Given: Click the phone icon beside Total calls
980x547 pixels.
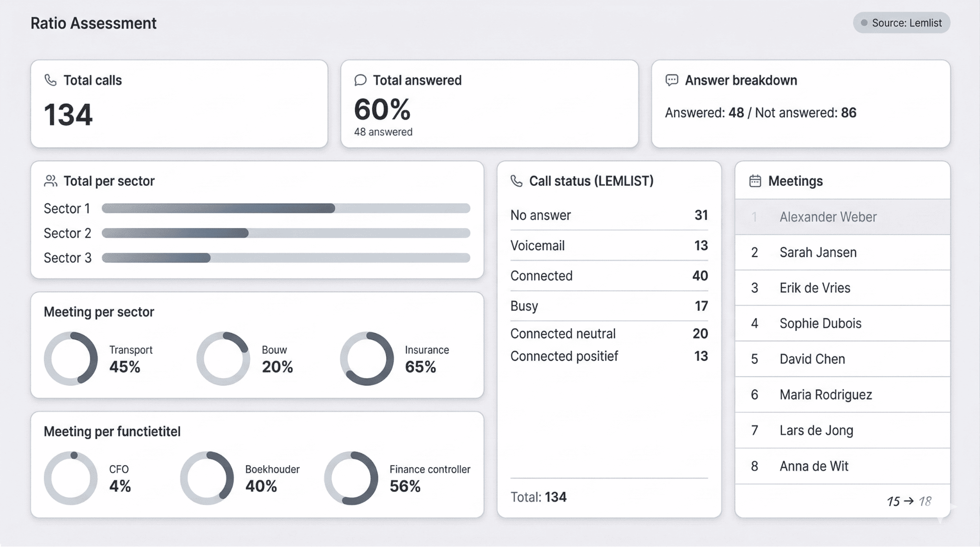Looking at the screenshot, I should [50, 80].
